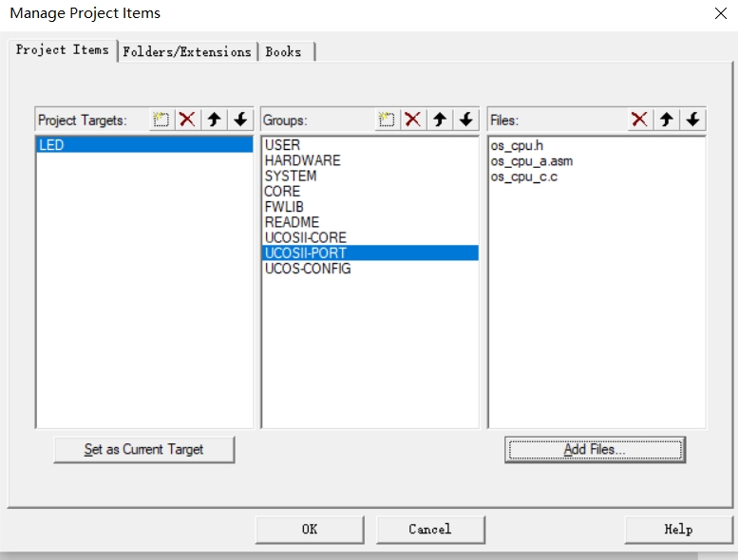Confirm with the OK button

pyautogui.click(x=310, y=530)
